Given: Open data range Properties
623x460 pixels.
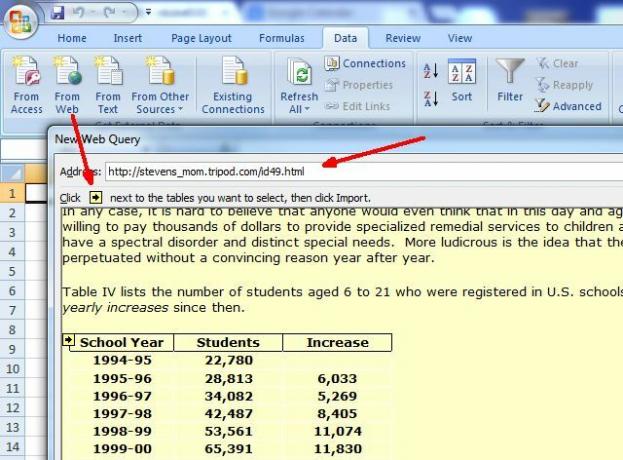Looking at the screenshot, I should point(359,85).
